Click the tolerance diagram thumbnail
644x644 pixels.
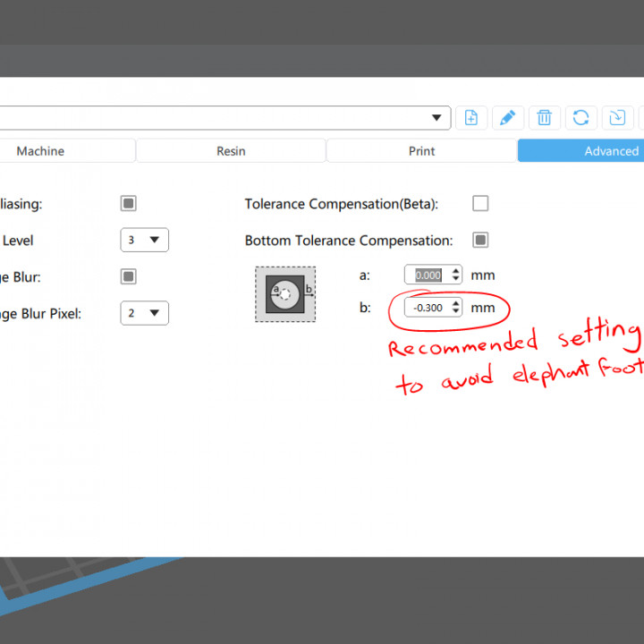tap(285, 293)
